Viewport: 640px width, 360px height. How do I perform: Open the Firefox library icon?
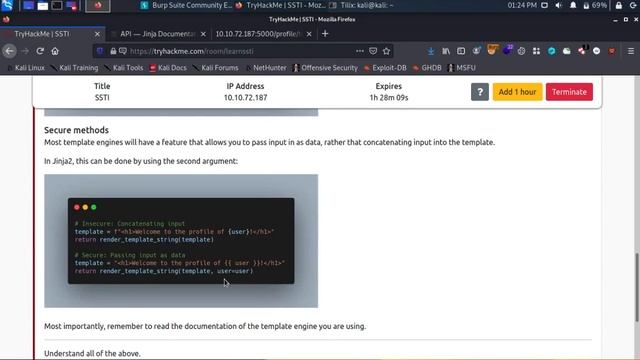(446, 51)
